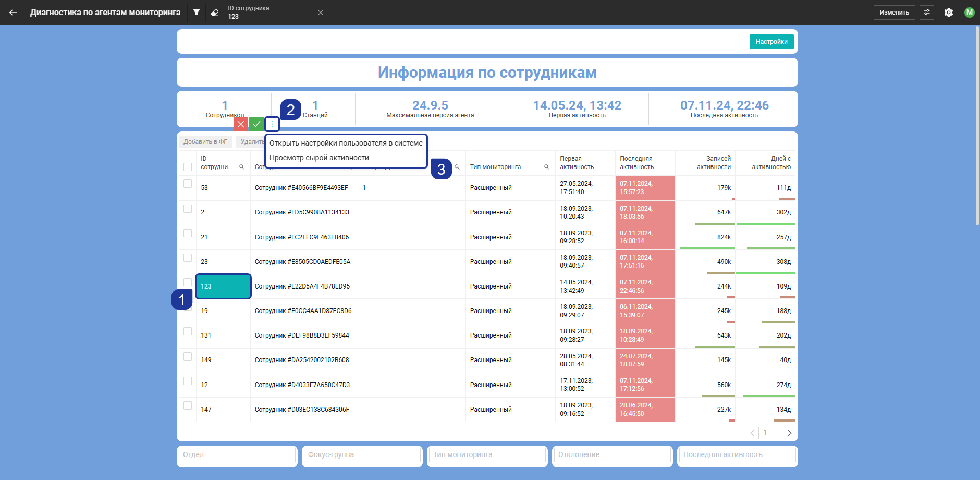Click last activity cell 18.09.2024, 10:28:49

[645, 335]
